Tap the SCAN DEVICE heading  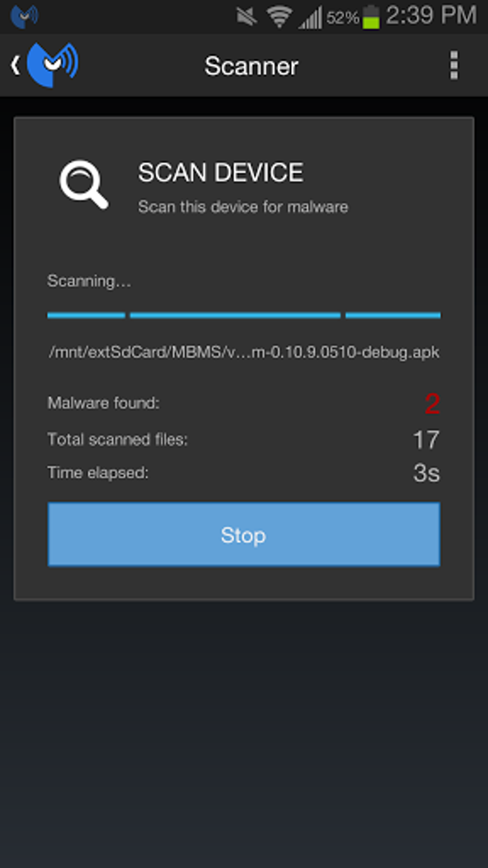click(x=221, y=172)
